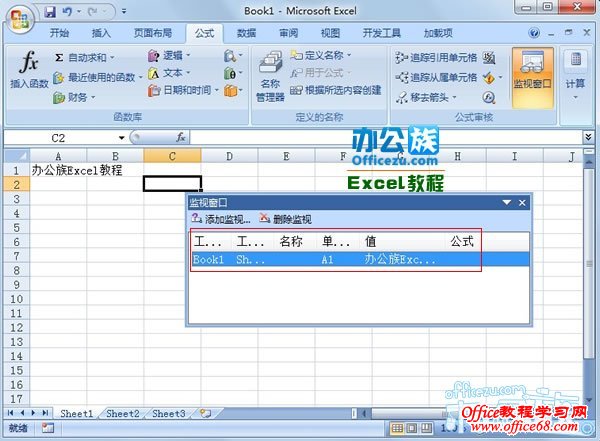Select Sheet2 worksheet tab
Image resolution: width=600 pixels, height=441 pixels.
pos(122,414)
